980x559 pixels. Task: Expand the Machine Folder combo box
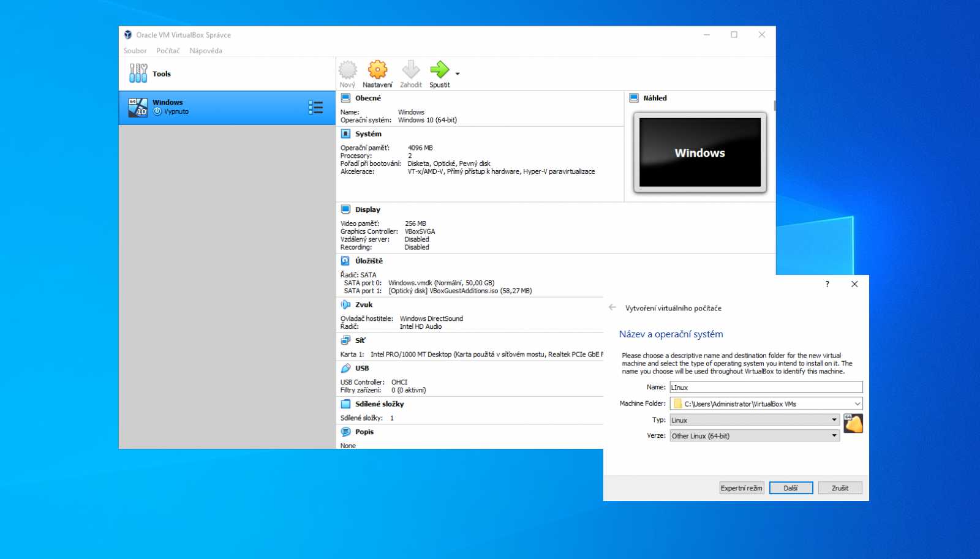[858, 404]
